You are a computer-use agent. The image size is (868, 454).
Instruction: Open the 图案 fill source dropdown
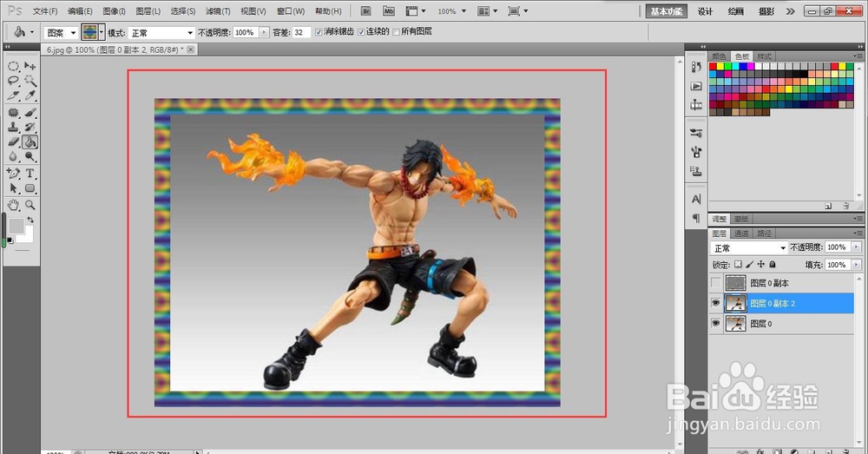coord(61,33)
